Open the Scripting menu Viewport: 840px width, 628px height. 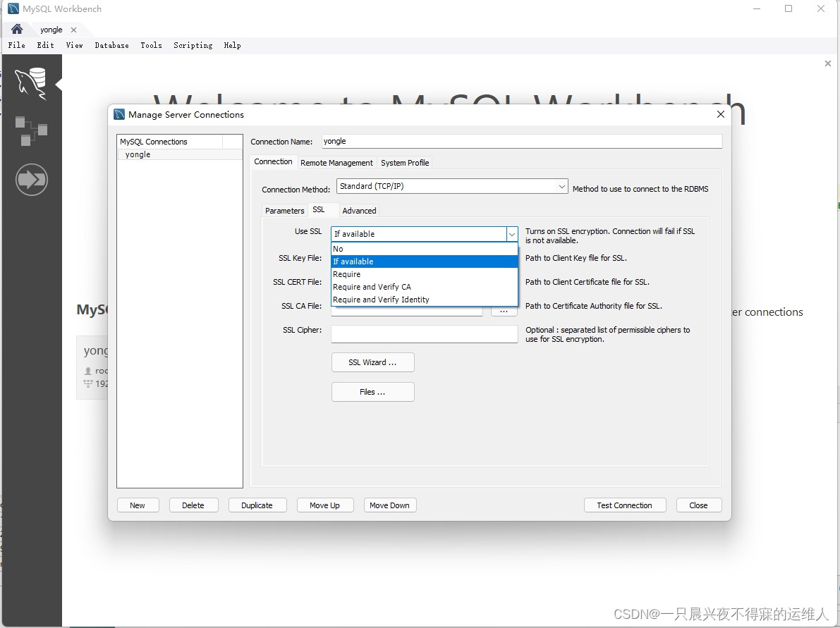[193, 46]
